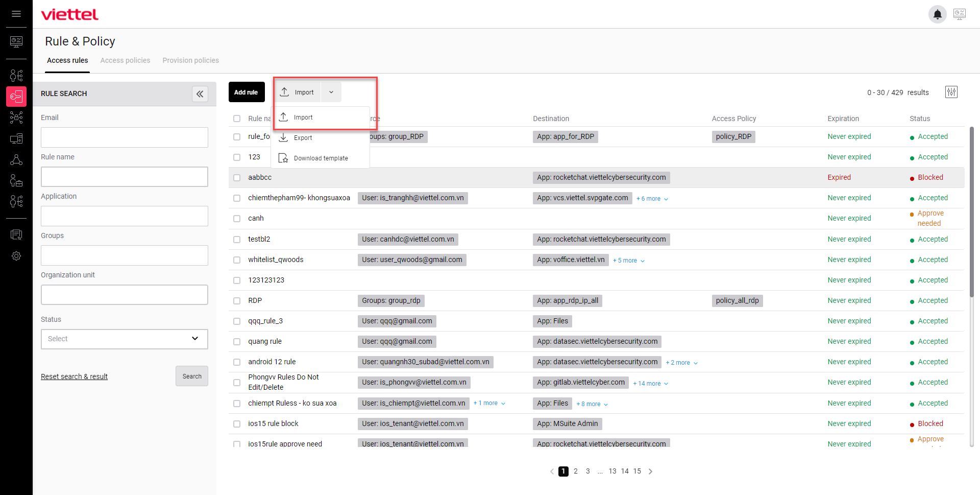
Task: Go to page 15
Action: tap(637, 471)
